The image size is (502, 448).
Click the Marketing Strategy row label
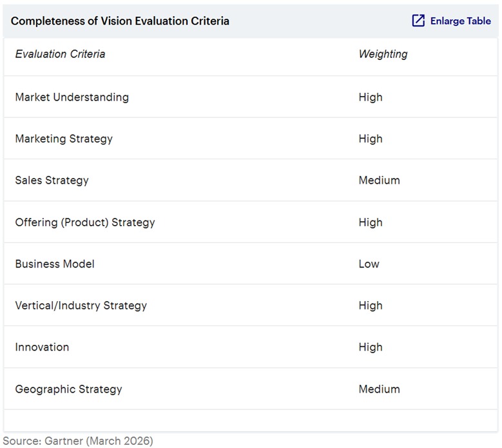pyautogui.click(x=64, y=139)
